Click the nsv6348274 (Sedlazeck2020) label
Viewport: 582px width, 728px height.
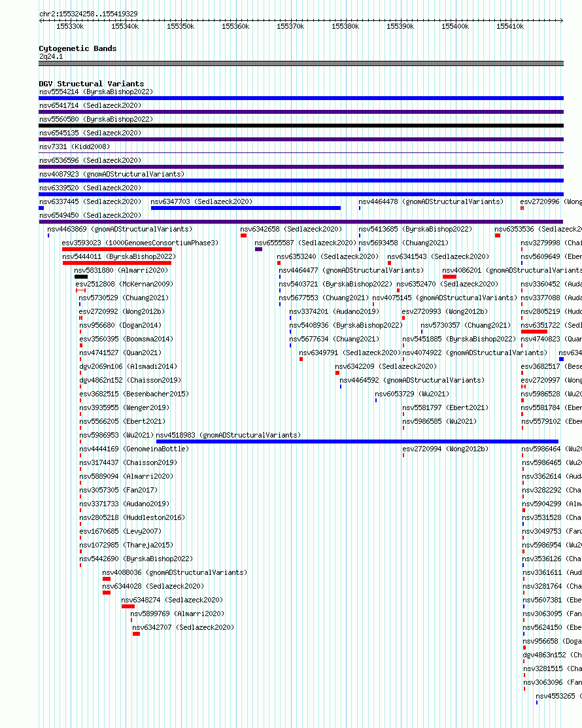[x=172, y=600]
